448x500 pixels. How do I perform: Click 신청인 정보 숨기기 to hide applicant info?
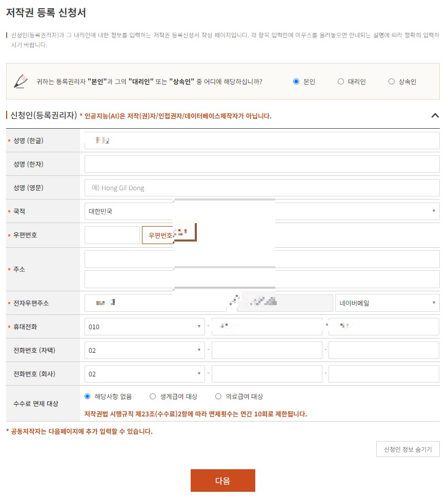pos(408,449)
